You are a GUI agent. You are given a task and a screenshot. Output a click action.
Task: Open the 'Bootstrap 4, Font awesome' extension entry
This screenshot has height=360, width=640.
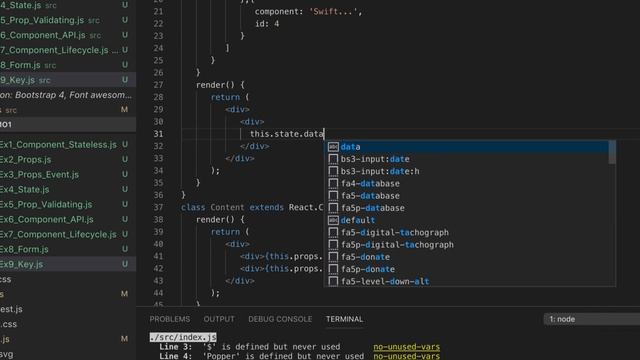68,95
